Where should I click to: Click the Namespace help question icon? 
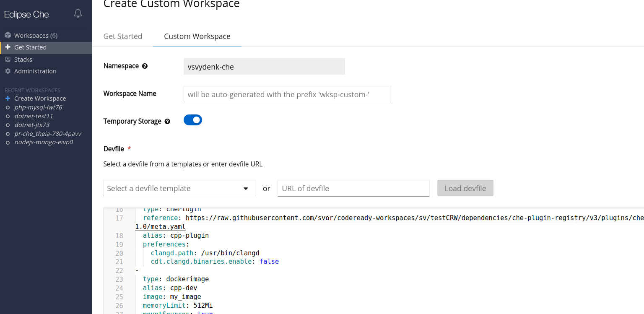coord(145,66)
